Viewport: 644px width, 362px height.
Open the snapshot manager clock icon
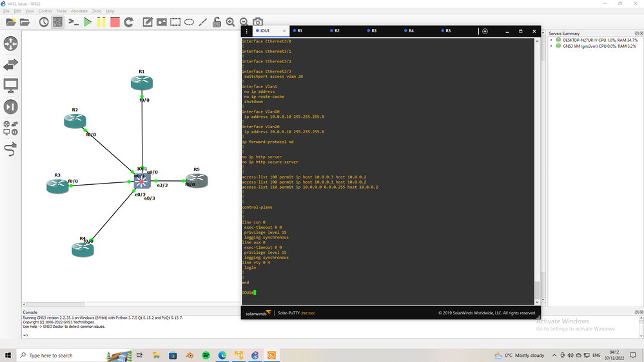tap(44, 22)
